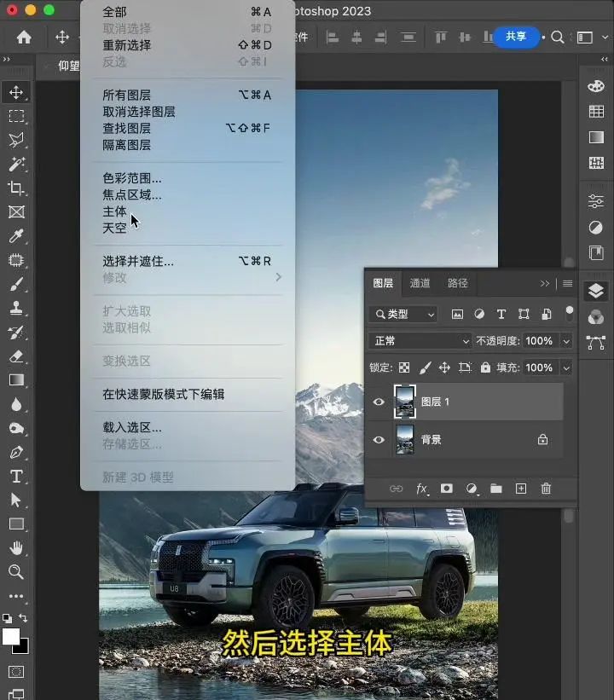
Task: Select the Blur droplet tool
Action: (x=16, y=404)
